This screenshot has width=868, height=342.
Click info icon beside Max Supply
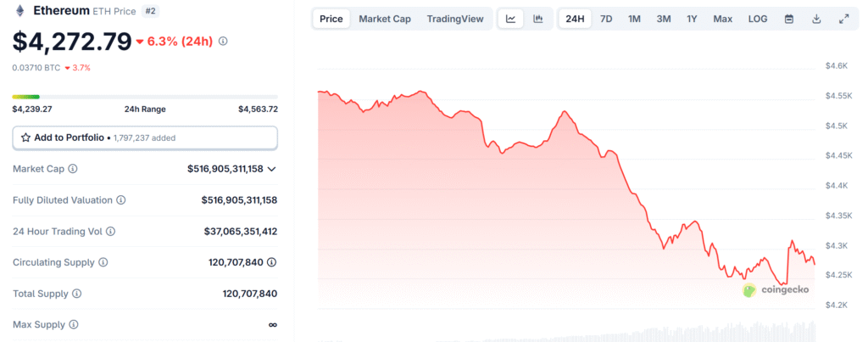pyautogui.click(x=74, y=324)
